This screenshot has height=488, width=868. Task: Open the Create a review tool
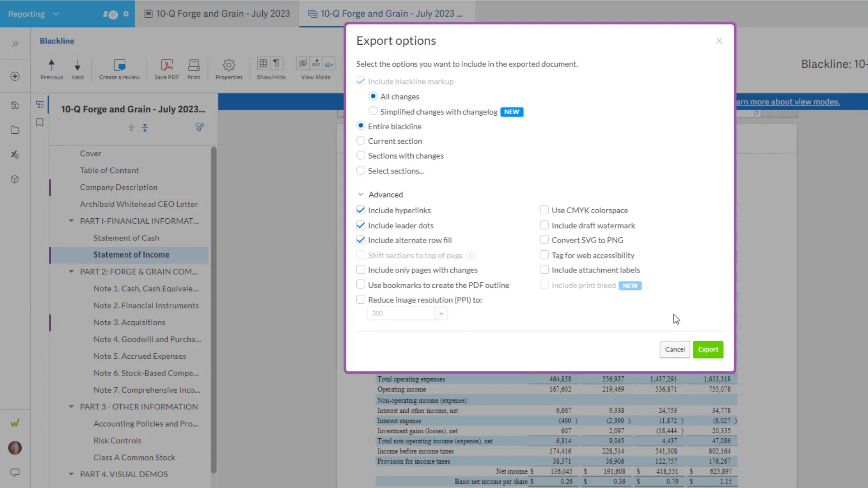119,69
